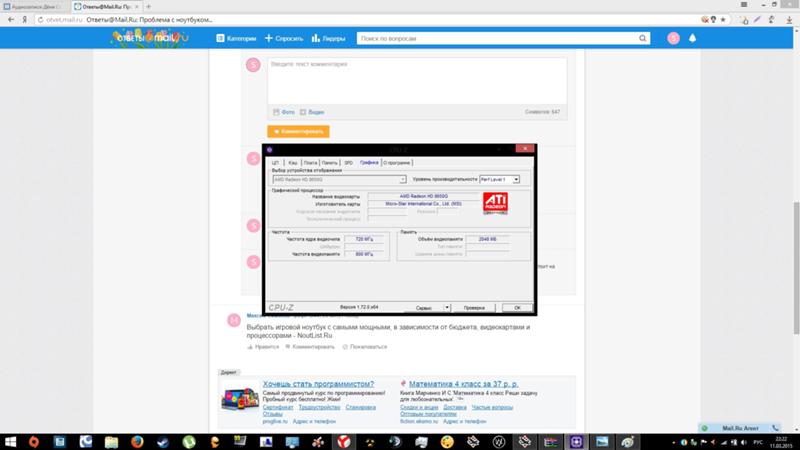Image resolution: width=800 pixels, height=450 pixels.
Task: Open the Wikipedia W taskbar icon
Action: coord(498,442)
